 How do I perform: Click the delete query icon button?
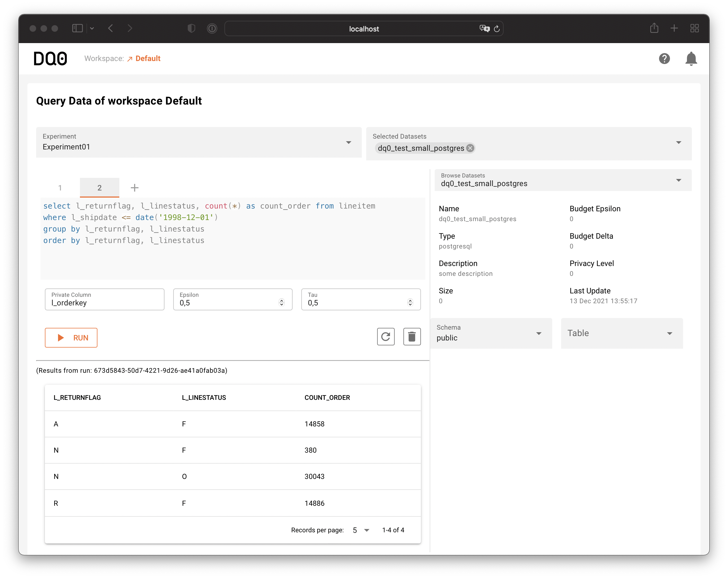412,337
